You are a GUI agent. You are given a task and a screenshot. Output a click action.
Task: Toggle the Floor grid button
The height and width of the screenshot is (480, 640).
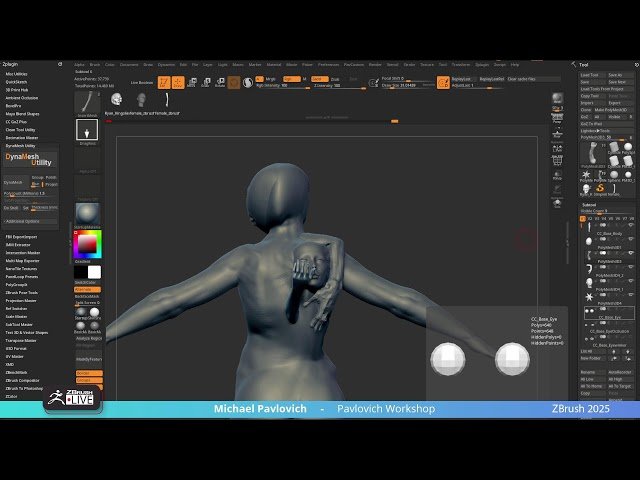click(x=558, y=135)
